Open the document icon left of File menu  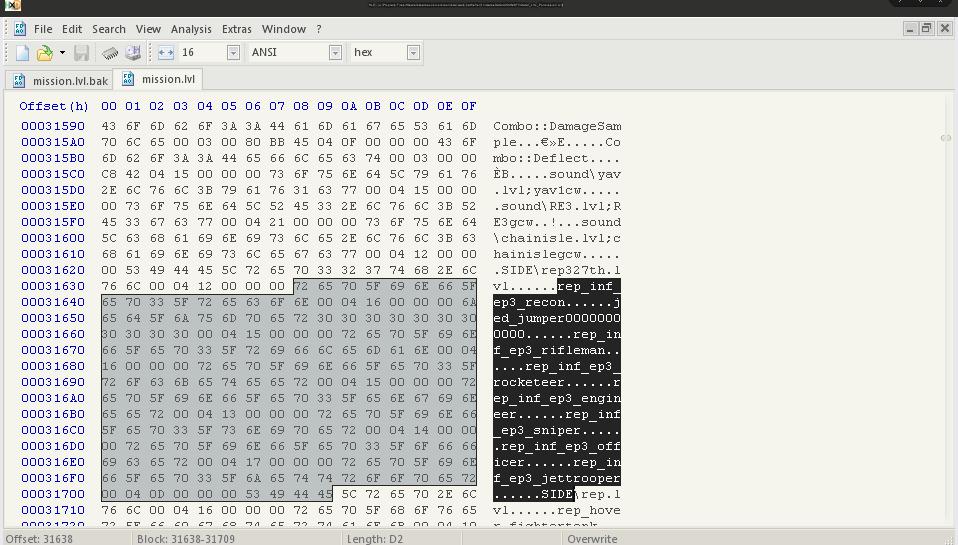coord(20,29)
